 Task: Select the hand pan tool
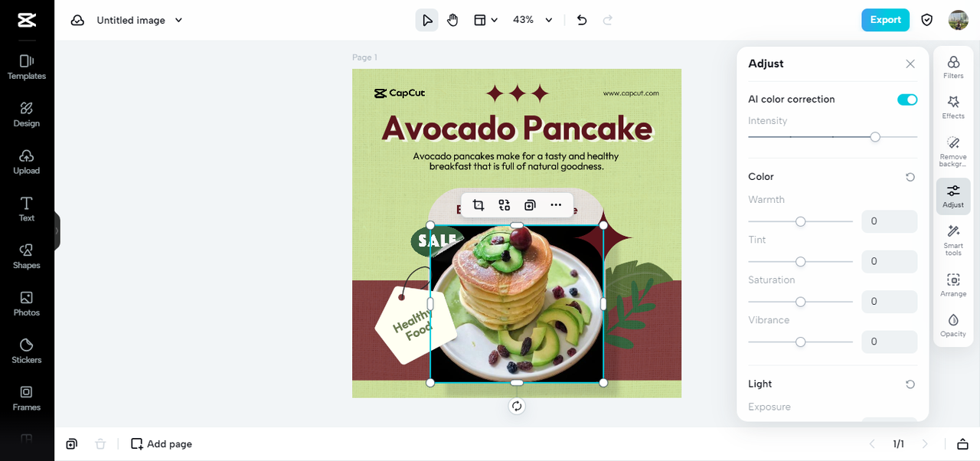(452, 20)
